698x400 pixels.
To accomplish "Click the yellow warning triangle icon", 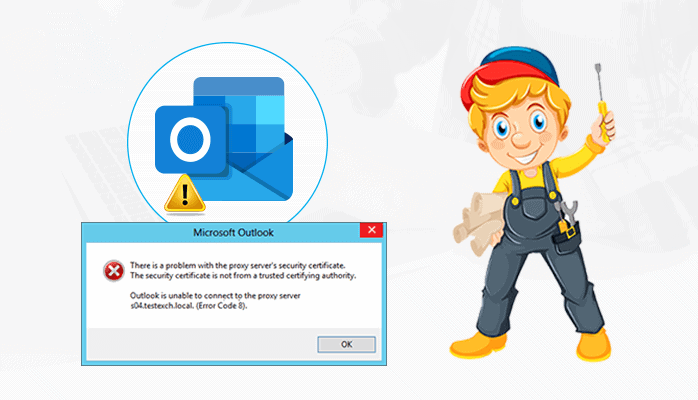I will [185, 194].
